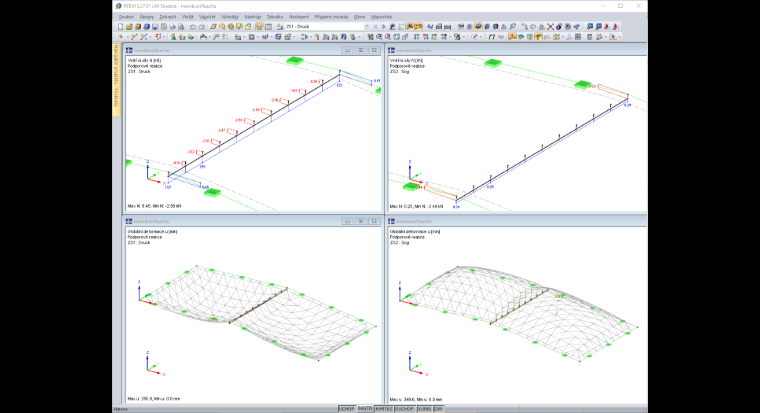
Task: Open dropdown arrow next to new node icon
Action: tap(127, 37)
